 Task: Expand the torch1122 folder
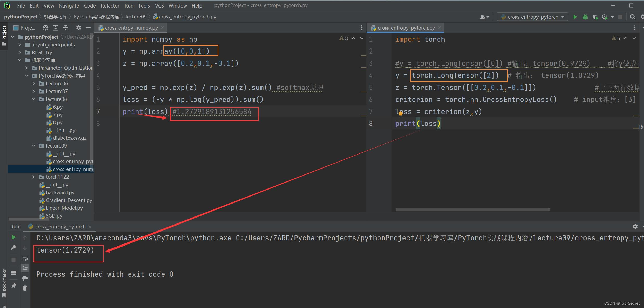pyautogui.click(x=33, y=177)
